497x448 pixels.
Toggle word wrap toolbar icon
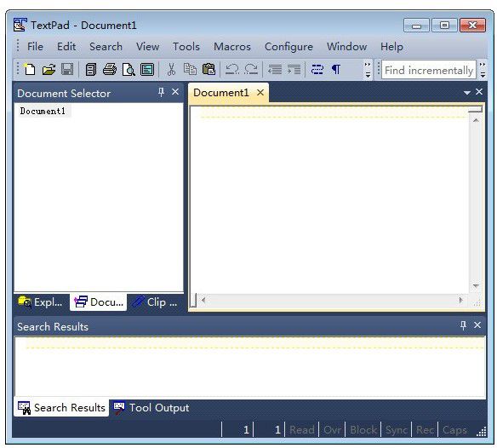click(317, 69)
